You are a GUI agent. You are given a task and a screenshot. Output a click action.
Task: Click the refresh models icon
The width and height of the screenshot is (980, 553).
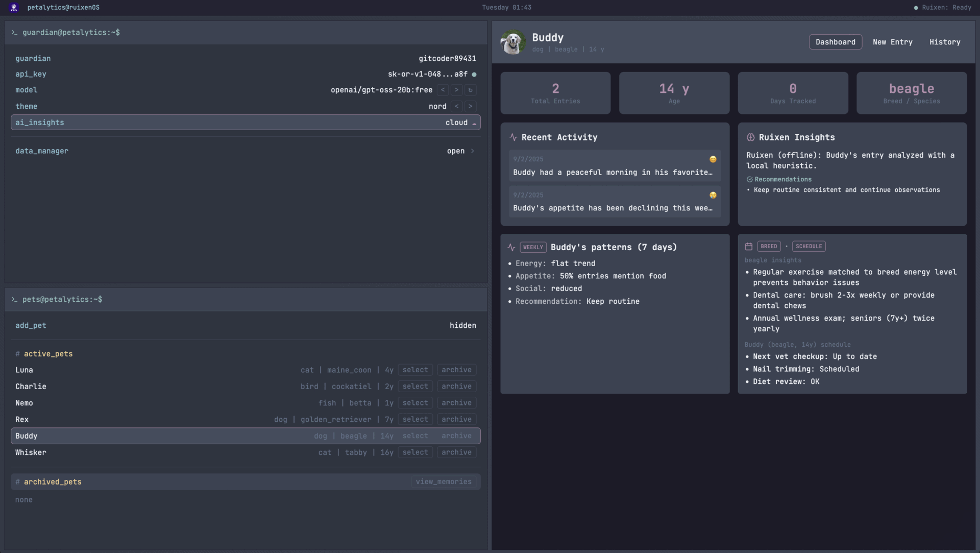(470, 90)
